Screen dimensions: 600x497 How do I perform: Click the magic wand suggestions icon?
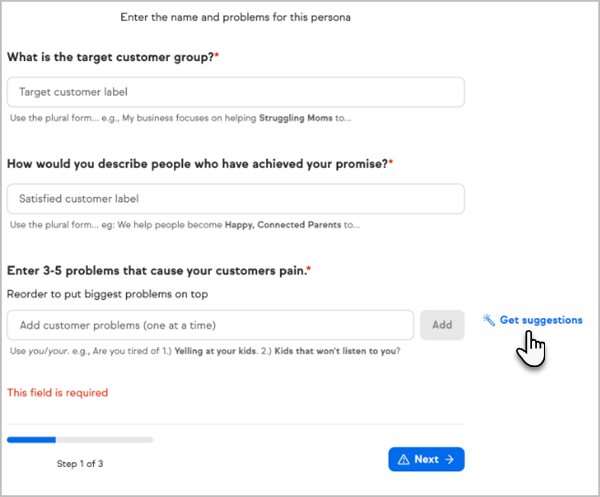click(489, 321)
